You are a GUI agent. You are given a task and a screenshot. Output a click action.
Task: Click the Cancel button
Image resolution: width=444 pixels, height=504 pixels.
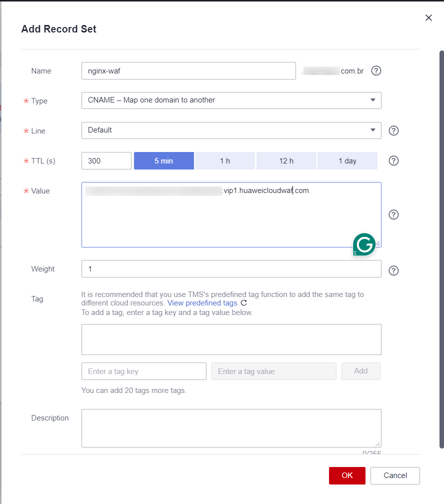pos(395,475)
